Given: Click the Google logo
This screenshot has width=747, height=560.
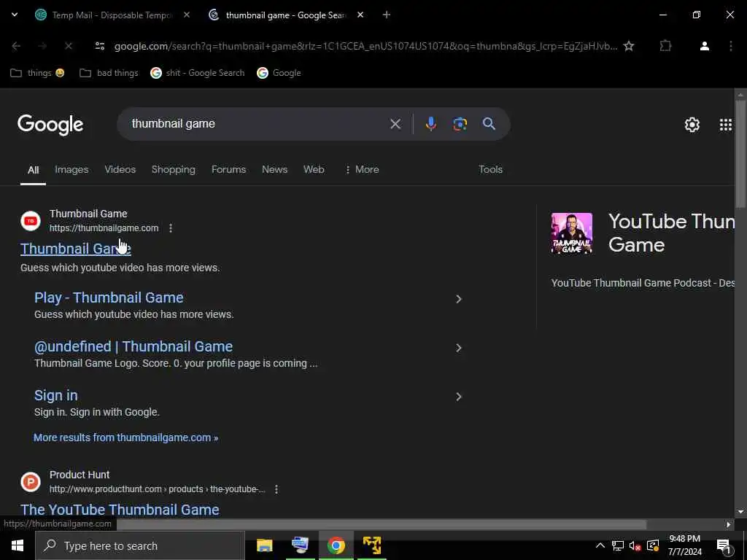Looking at the screenshot, I should pos(50,125).
